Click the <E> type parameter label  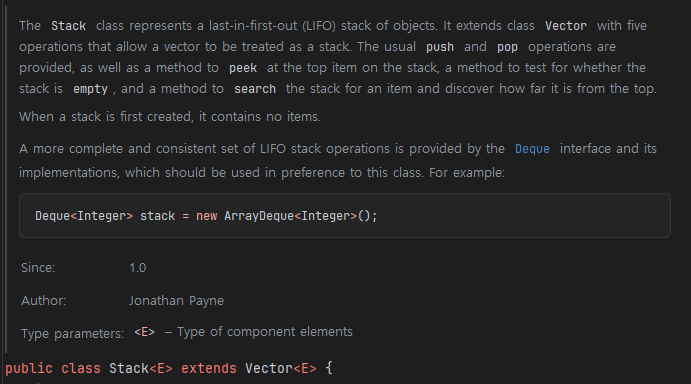(x=145, y=332)
